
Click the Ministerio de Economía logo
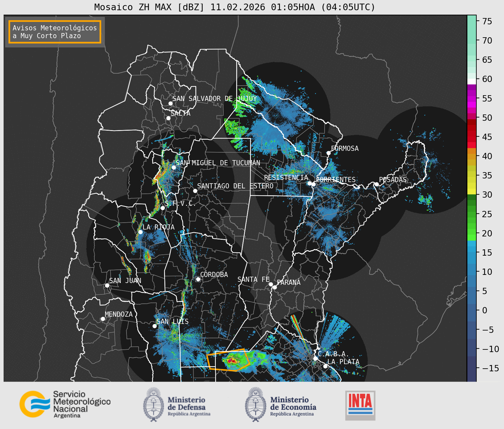click(x=280, y=404)
